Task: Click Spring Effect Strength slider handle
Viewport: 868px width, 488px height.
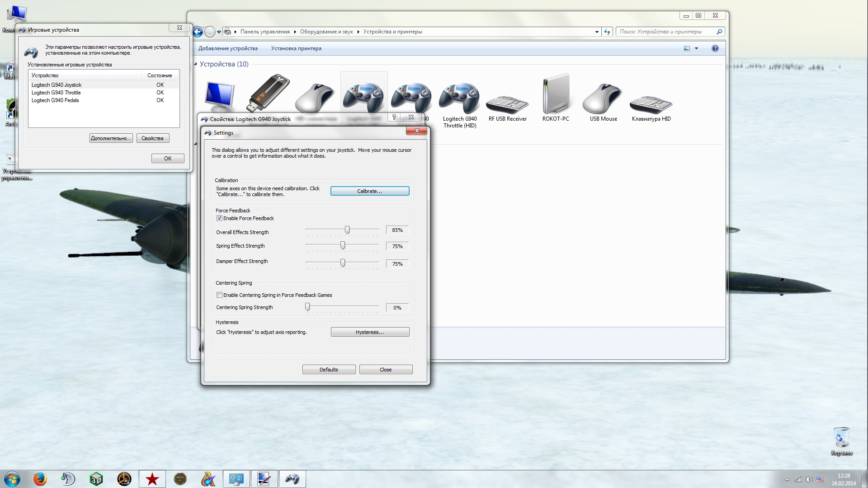Action: pos(343,245)
